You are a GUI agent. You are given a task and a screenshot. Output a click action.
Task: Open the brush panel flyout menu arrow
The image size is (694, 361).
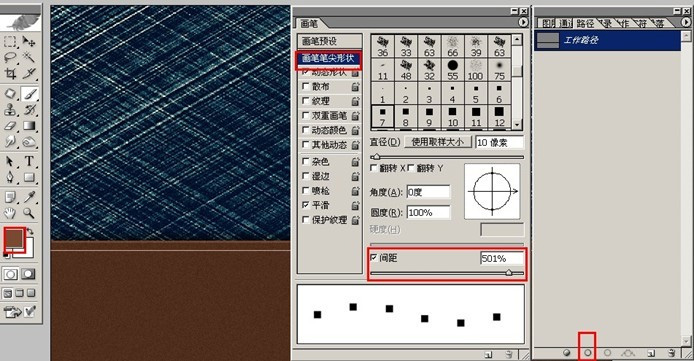[523, 22]
